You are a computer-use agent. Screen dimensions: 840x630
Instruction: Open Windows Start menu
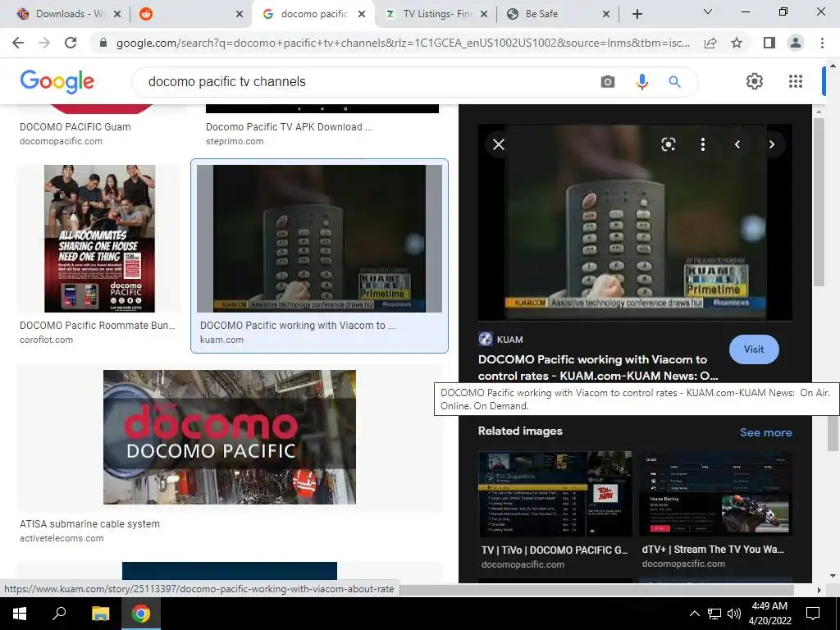pos(20,614)
